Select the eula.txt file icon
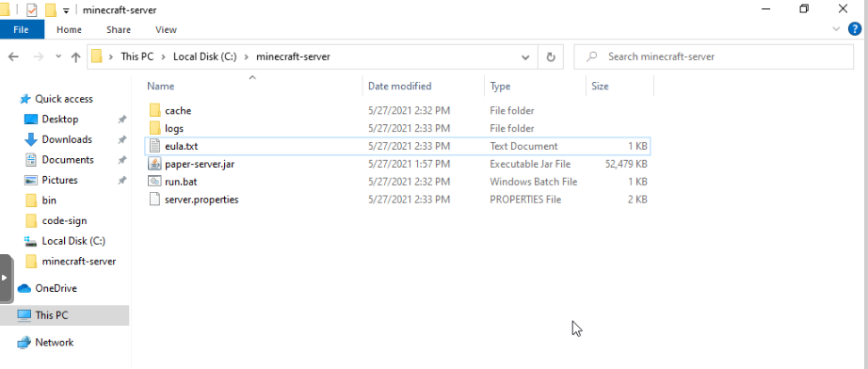The width and height of the screenshot is (868, 369). click(x=154, y=146)
